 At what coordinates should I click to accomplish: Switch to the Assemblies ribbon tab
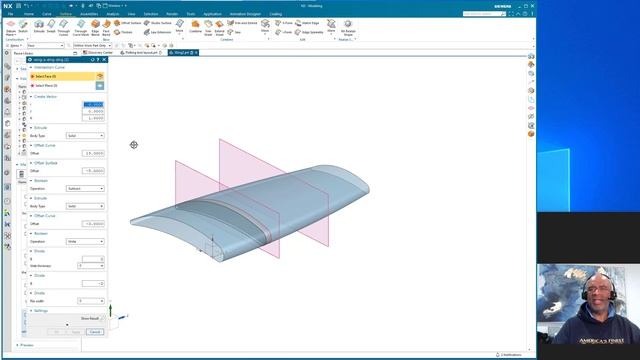pyautogui.click(x=89, y=14)
